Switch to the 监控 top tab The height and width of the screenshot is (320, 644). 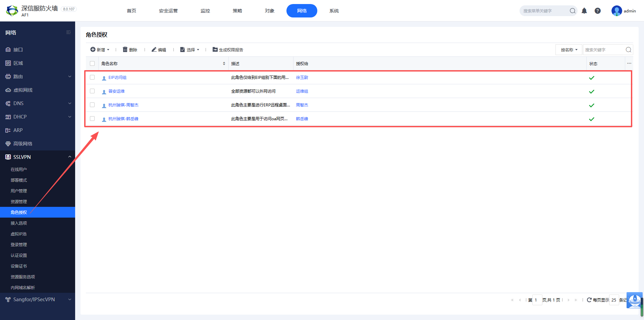(x=205, y=11)
